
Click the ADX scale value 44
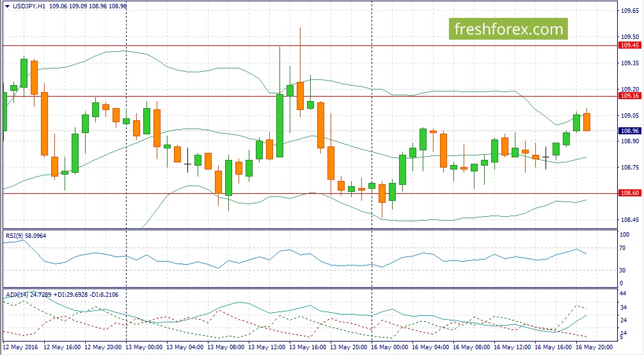pos(623,293)
